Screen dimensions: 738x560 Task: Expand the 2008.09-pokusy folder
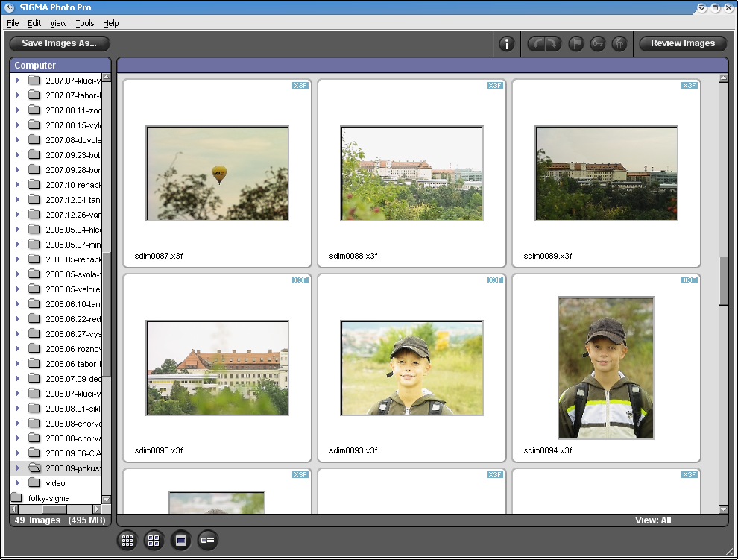click(17, 468)
